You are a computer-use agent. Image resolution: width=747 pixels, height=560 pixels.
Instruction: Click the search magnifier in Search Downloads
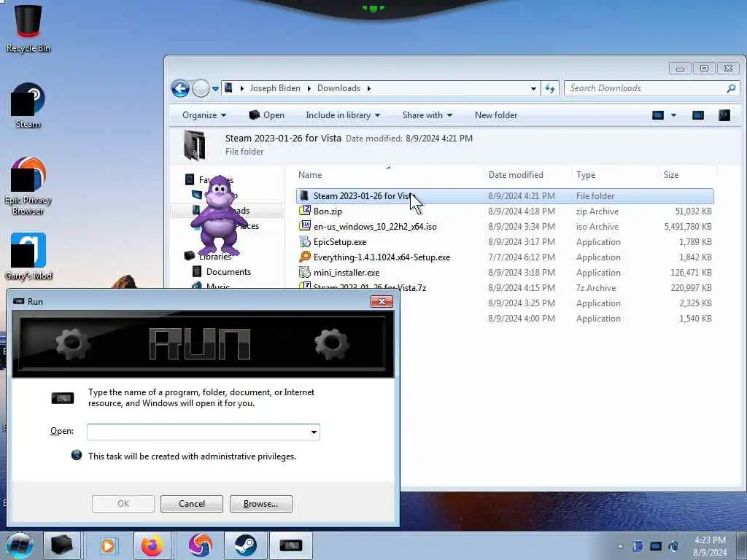731,88
